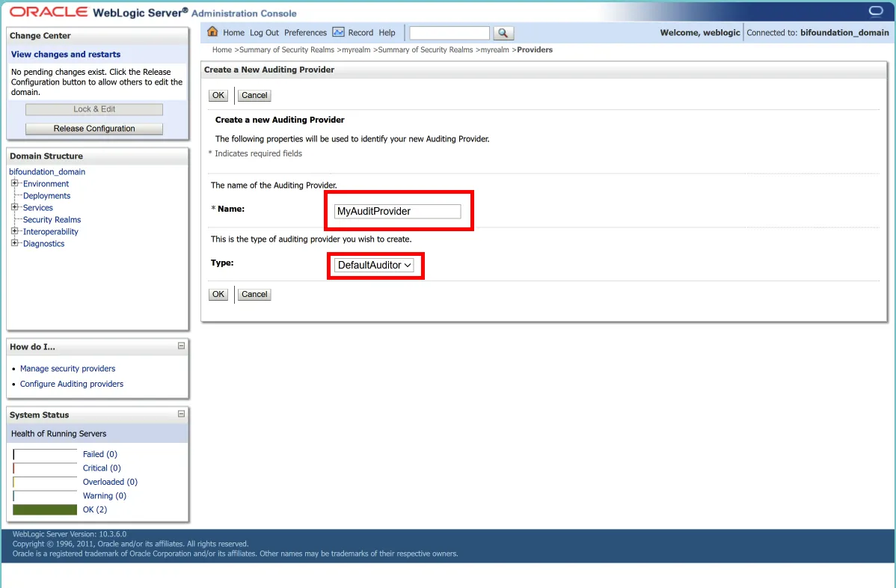Click first myrealm breadcrumb after Home
The width and height of the screenshot is (896, 588).
(356, 49)
